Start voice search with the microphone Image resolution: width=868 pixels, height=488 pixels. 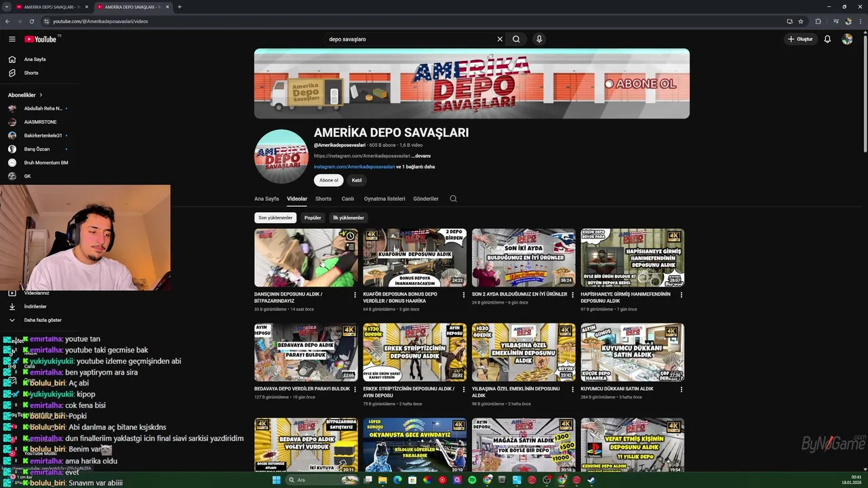[539, 39]
